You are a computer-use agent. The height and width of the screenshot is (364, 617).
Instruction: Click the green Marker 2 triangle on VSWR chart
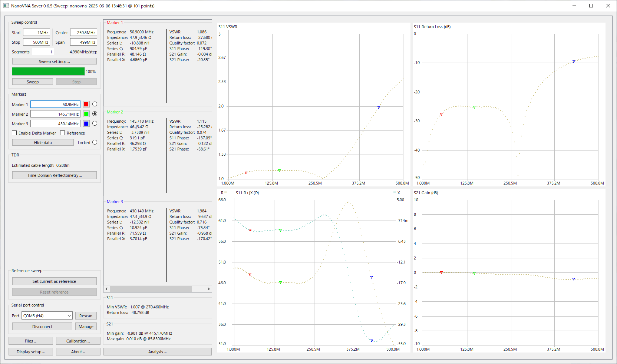click(279, 171)
